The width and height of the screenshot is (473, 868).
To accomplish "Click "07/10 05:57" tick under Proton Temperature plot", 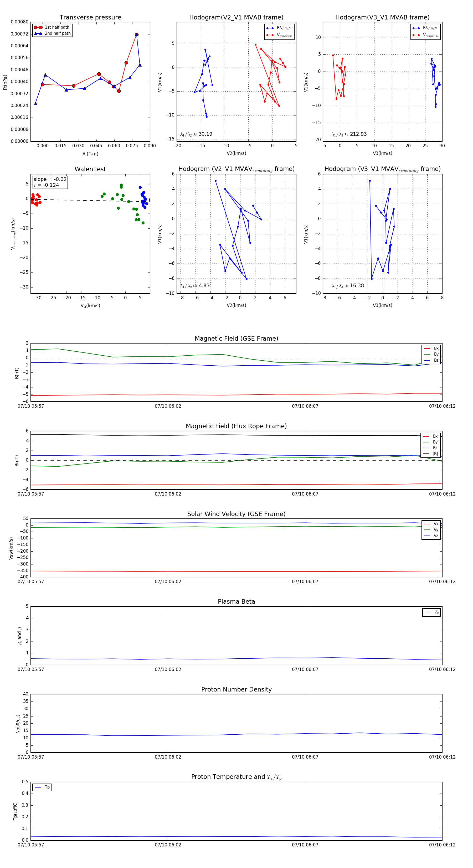I will pos(31,845).
